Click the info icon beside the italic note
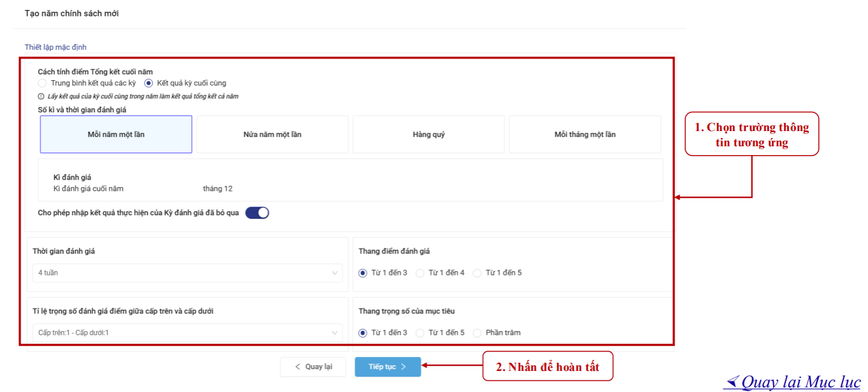This screenshot has width=868, height=392. (x=41, y=97)
